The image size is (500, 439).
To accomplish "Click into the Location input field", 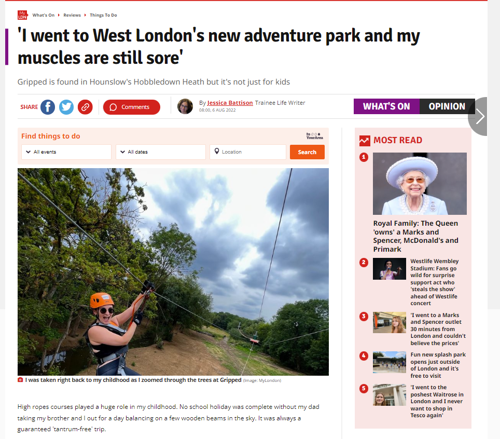I will click(x=248, y=152).
